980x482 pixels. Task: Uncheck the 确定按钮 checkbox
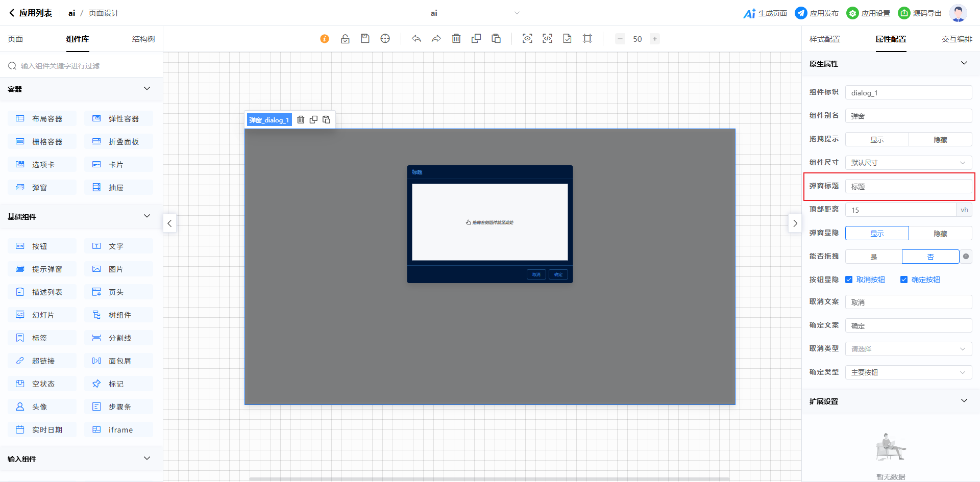pos(904,280)
